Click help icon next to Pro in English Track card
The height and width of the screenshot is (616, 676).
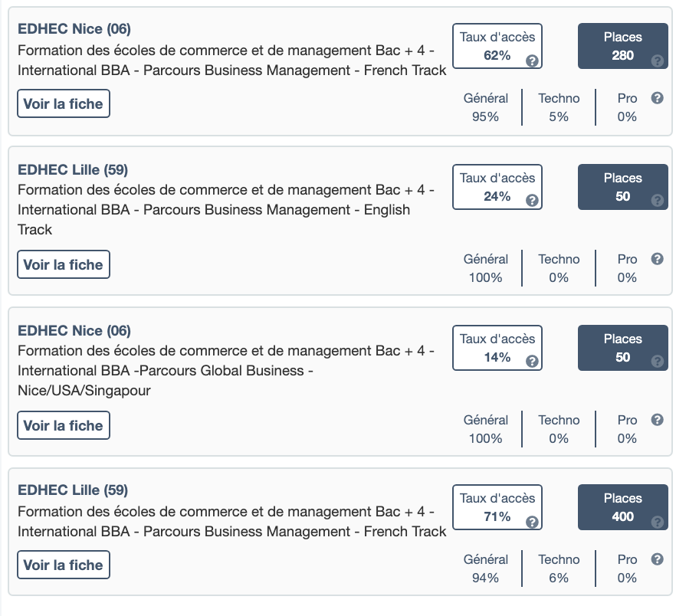point(657,259)
